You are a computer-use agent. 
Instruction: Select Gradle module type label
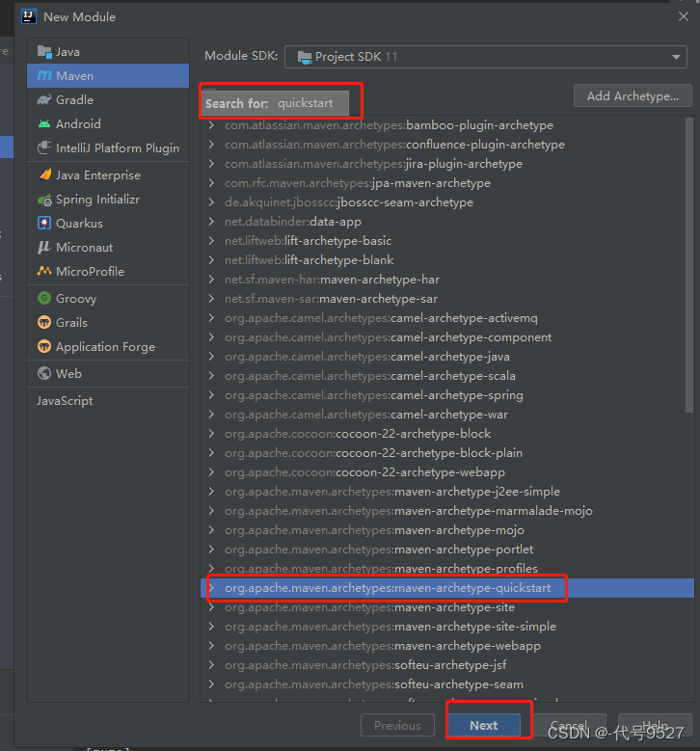coord(75,99)
